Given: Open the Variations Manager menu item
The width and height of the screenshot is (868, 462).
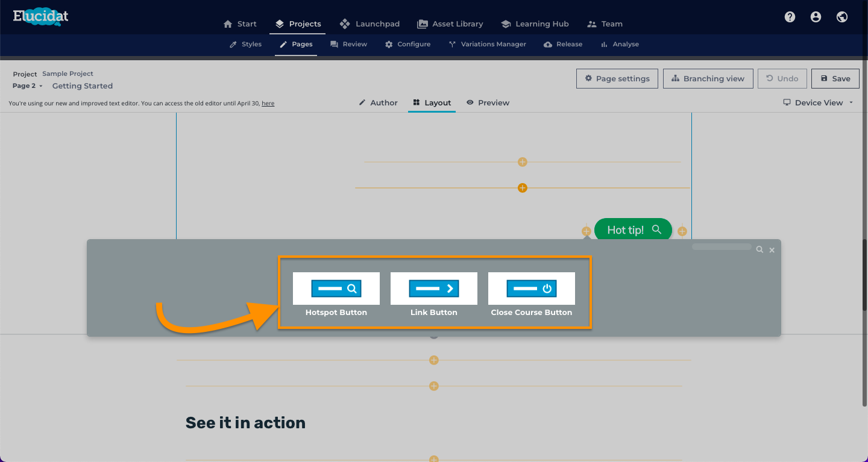Looking at the screenshot, I should [x=487, y=45].
